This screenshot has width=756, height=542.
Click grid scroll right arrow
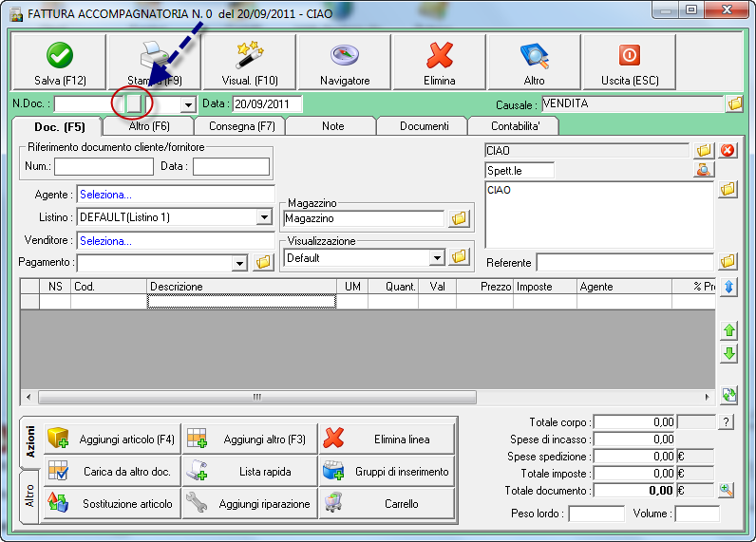click(707, 397)
